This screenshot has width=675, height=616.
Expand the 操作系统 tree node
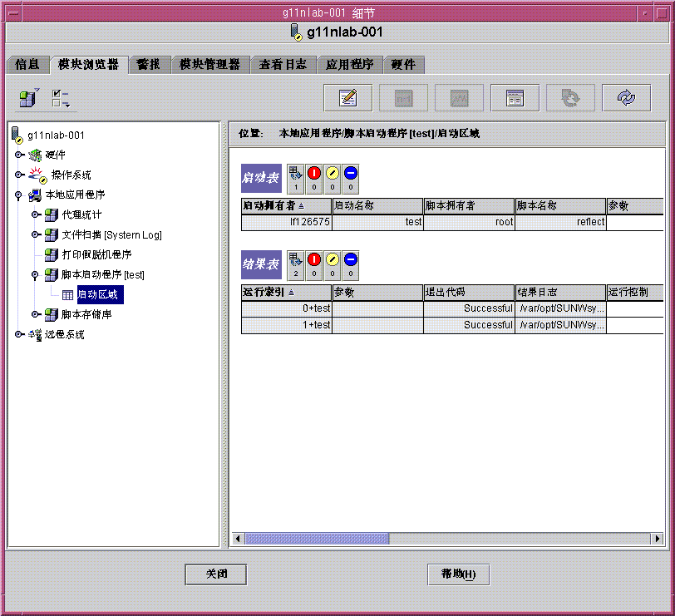coord(18,175)
